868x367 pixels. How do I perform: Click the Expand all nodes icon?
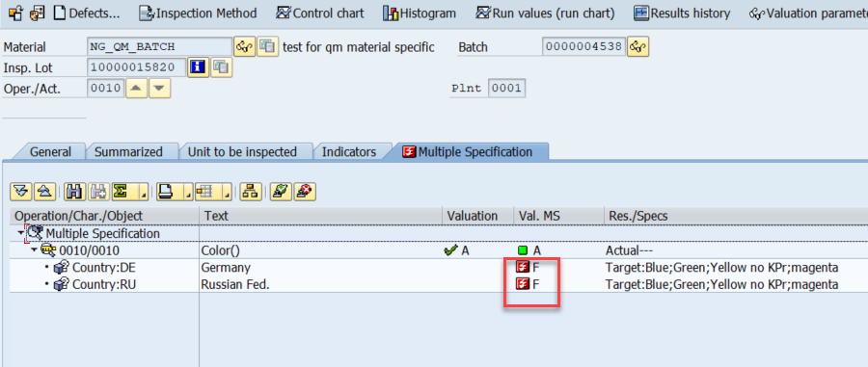point(20,192)
